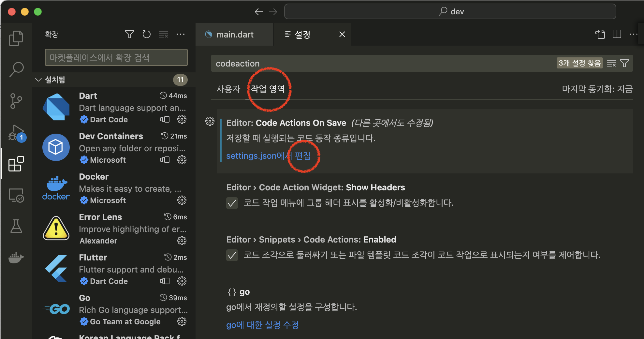Manage Docker extension gear icon
Viewport: 644px width, 339px height.
coord(182,200)
